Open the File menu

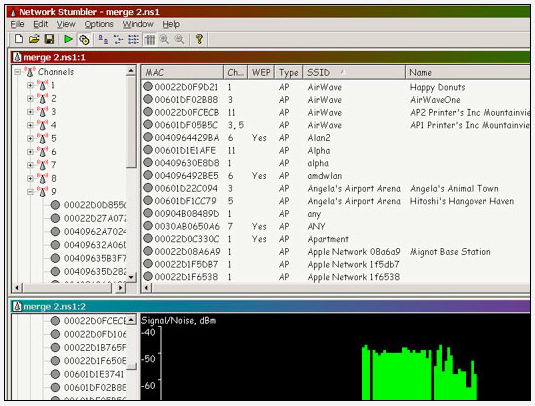pyautogui.click(x=17, y=24)
